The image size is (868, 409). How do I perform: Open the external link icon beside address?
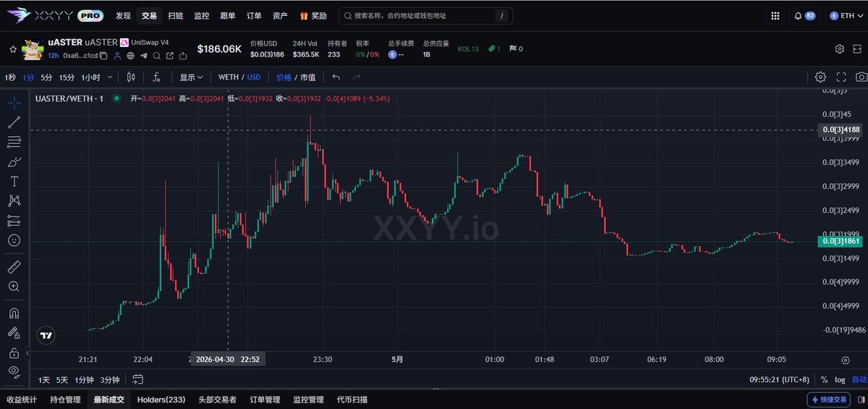(x=169, y=56)
